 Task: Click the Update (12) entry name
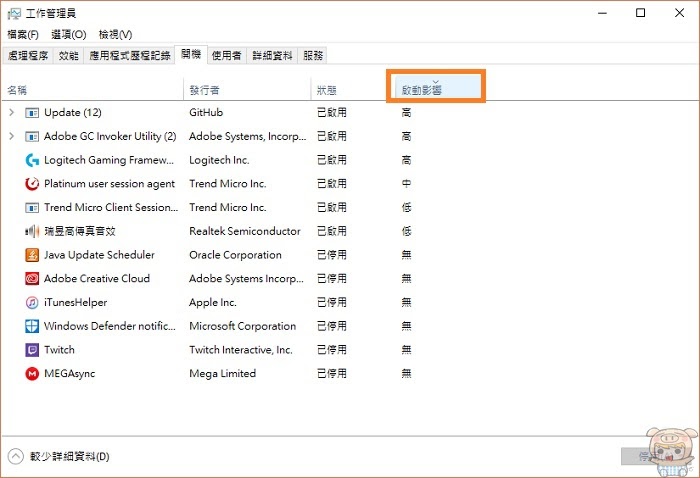pyautogui.click(x=73, y=112)
